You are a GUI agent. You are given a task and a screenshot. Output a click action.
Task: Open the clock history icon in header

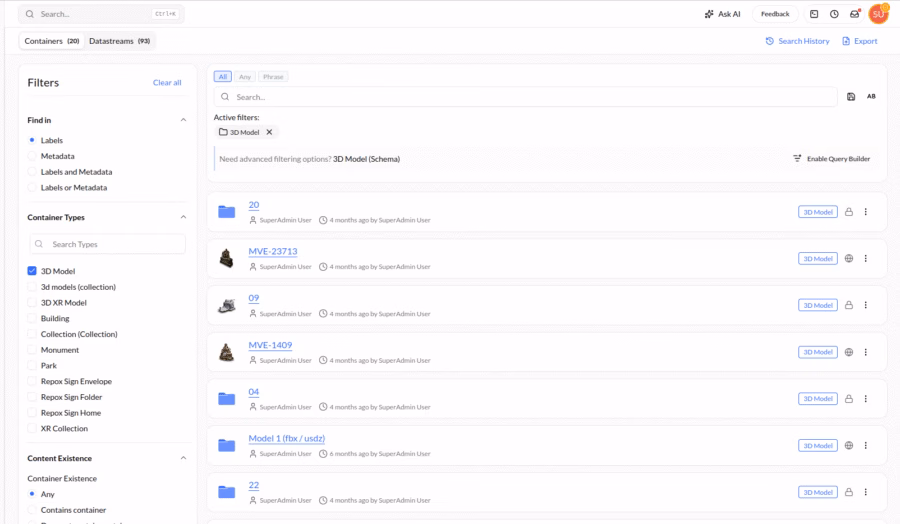pos(834,14)
